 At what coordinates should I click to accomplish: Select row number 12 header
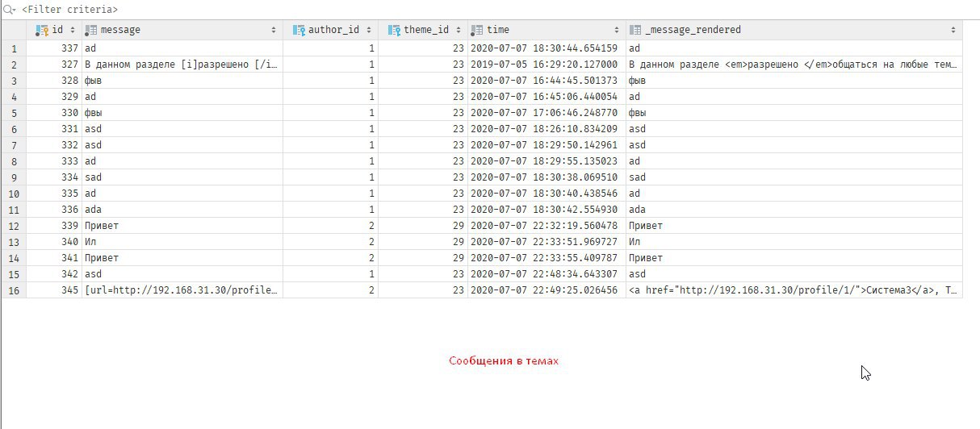pyautogui.click(x=14, y=226)
